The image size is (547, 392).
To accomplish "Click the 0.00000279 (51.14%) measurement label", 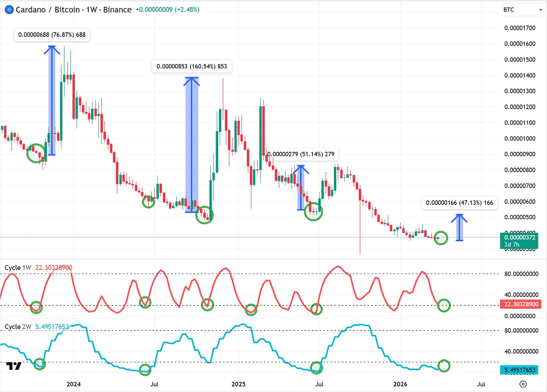I will point(301,154).
